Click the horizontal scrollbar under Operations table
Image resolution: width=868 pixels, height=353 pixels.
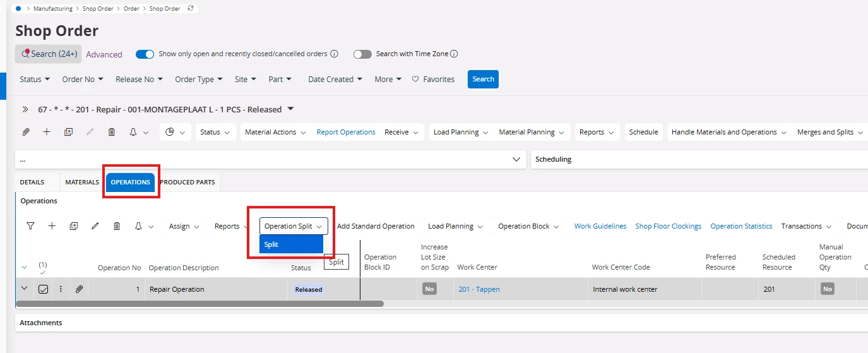tap(199, 304)
